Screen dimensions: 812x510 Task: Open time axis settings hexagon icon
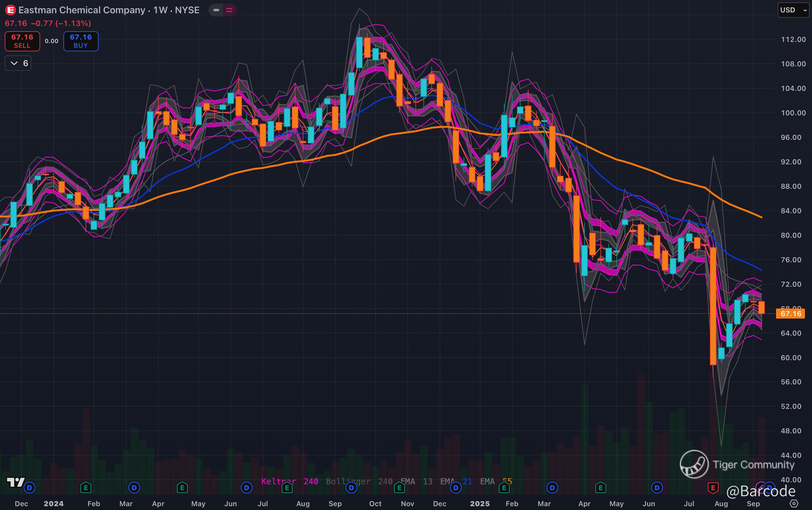click(794, 504)
